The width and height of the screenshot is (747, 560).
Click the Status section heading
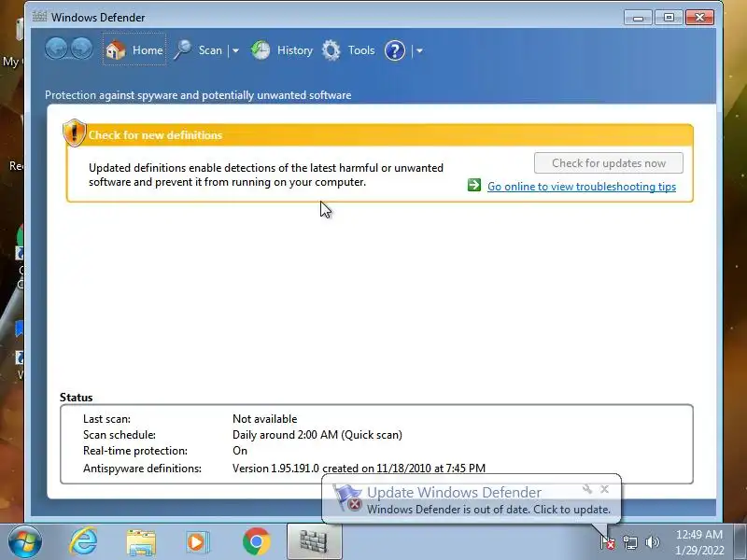click(x=77, y=398)
